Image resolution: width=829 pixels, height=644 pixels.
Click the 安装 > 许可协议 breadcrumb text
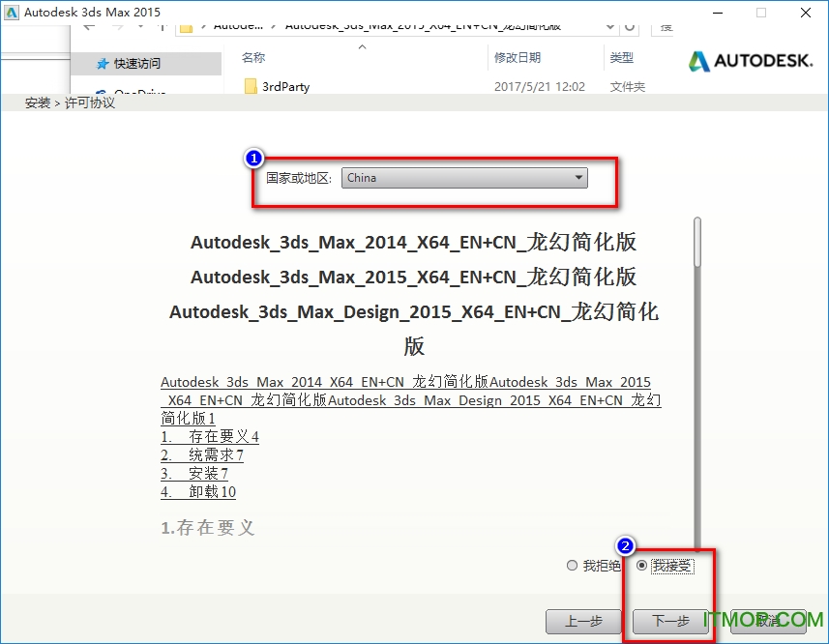pyautogui.click(x=70, y=102)
